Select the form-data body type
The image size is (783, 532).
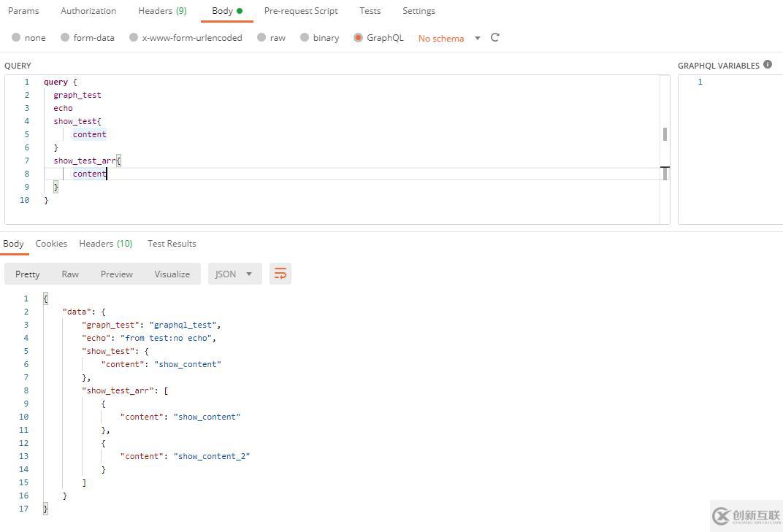click(88, 37)
